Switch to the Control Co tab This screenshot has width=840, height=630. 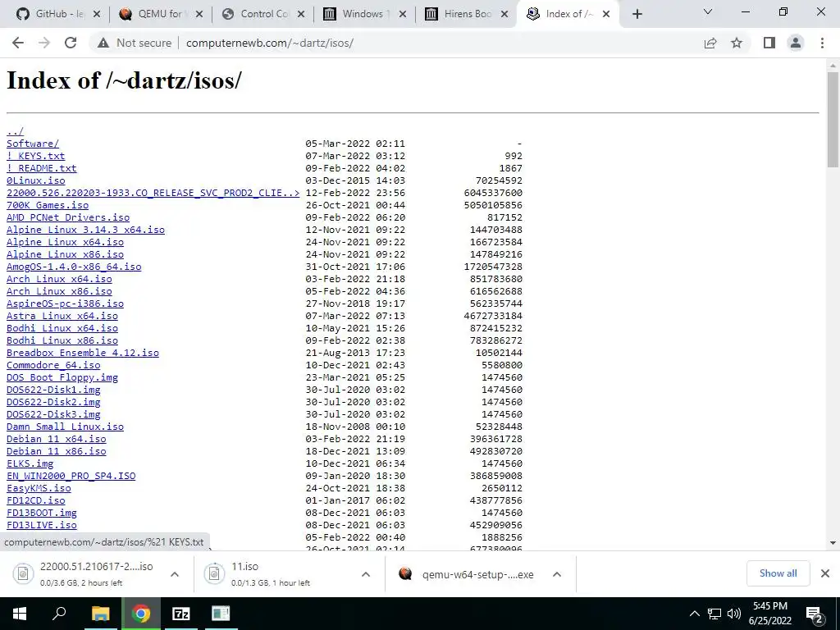(262, 14)
